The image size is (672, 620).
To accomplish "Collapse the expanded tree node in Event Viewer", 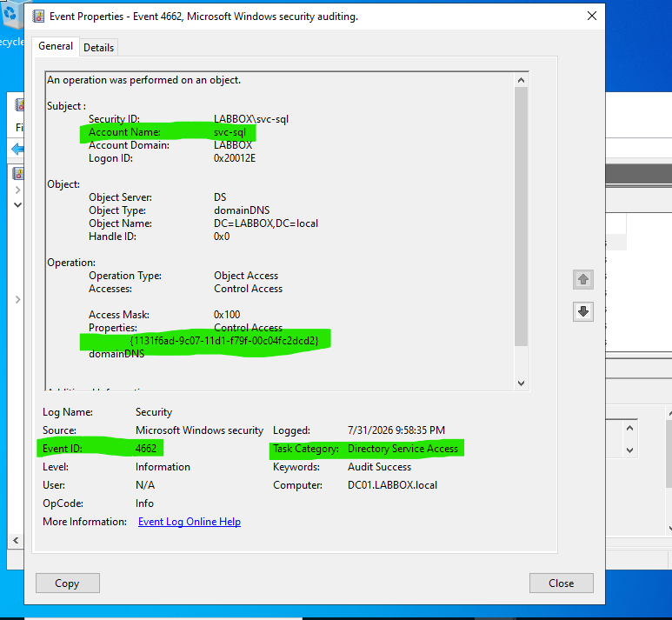I will coord(17,204).
